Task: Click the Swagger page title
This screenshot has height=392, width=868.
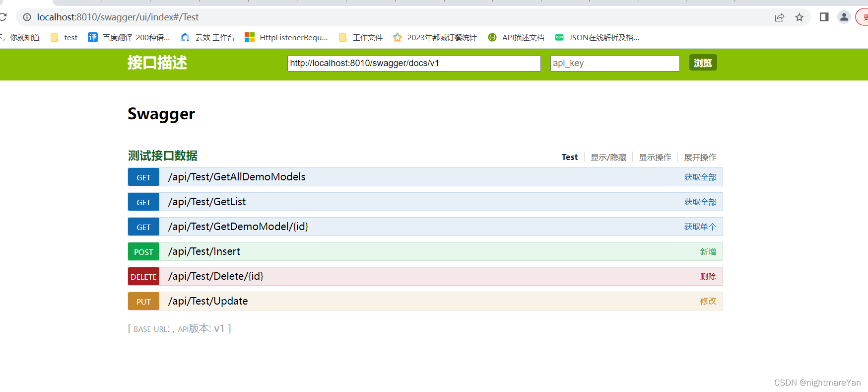Action: click(x=161, y=114)
